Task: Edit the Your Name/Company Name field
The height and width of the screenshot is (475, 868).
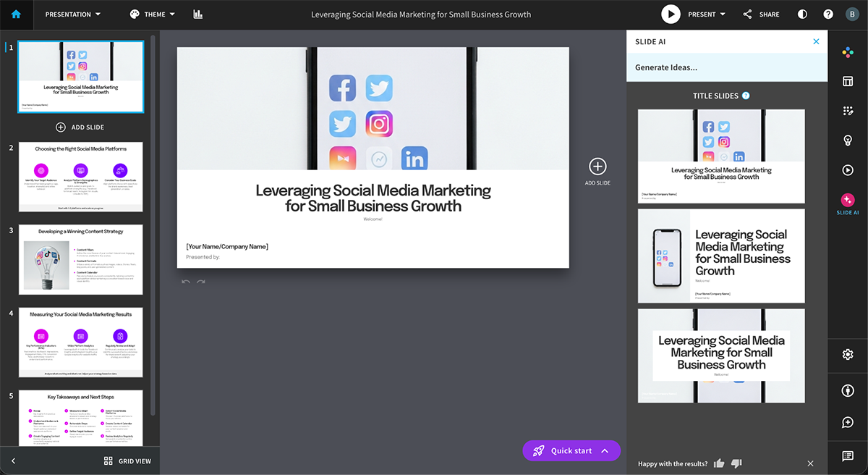Action: 227,247
